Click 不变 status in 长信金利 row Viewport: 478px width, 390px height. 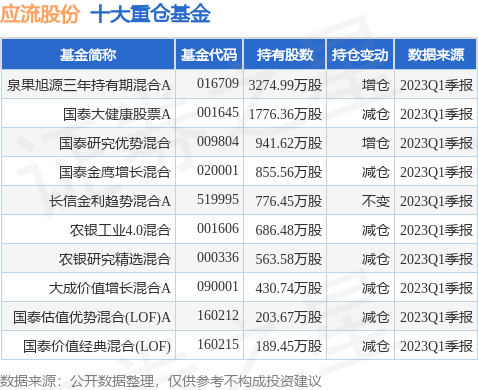coord(376,201)
